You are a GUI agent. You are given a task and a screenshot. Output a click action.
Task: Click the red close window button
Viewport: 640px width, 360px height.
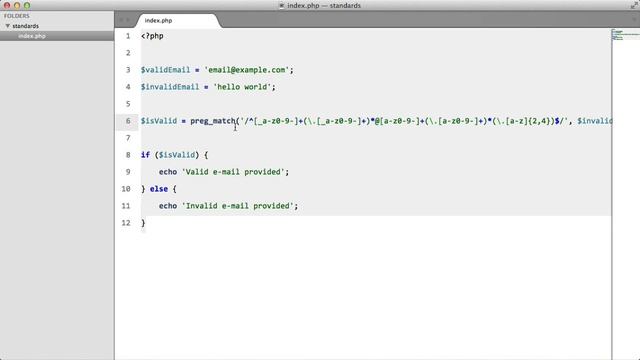(x=7, y=6)
